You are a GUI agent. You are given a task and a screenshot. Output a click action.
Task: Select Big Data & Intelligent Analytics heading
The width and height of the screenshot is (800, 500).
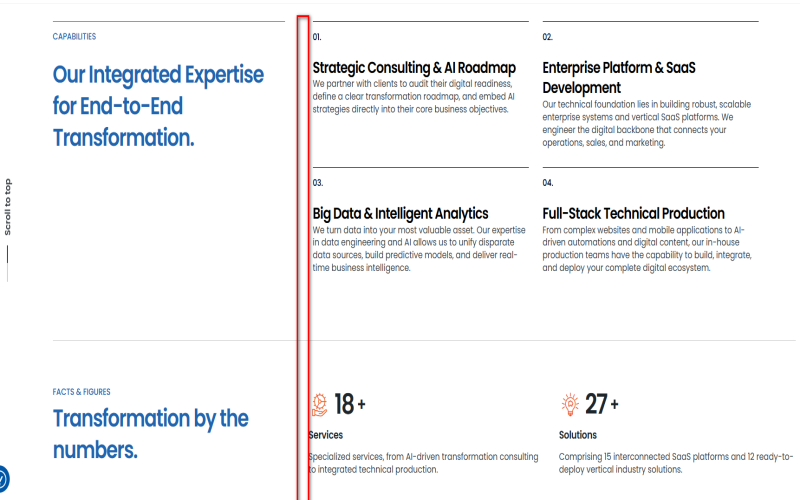(400, 213)
